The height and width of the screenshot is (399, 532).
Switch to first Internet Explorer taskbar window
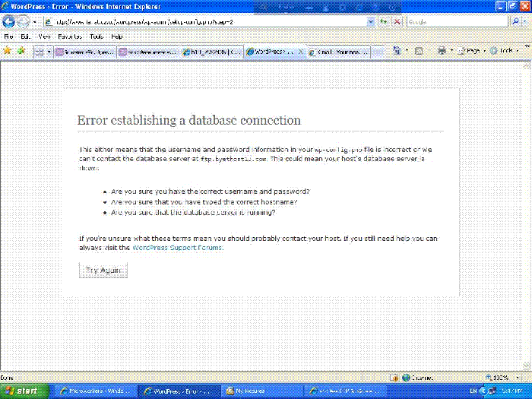(95, 391)
